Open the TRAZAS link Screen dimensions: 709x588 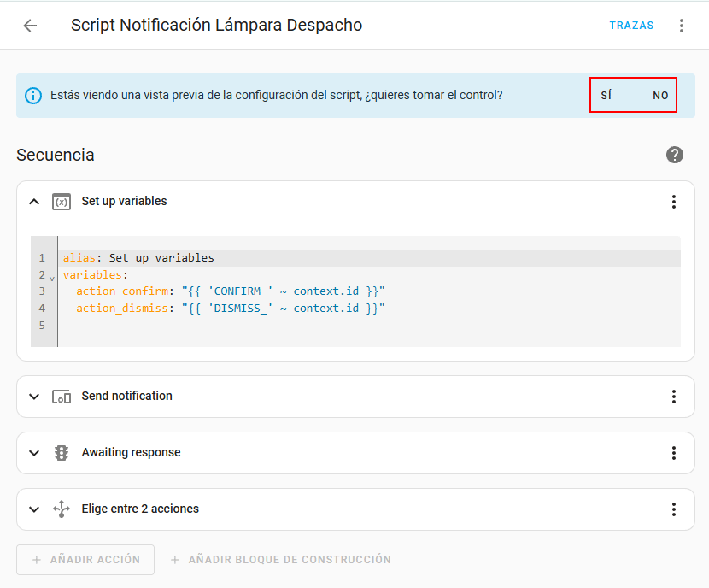pos(631,26)
